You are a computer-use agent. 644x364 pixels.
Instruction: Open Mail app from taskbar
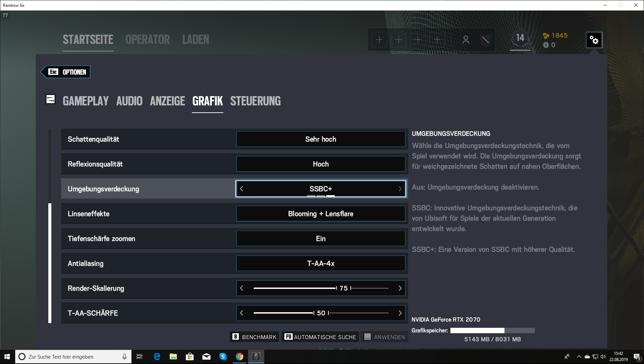click(x=206, y=357)
